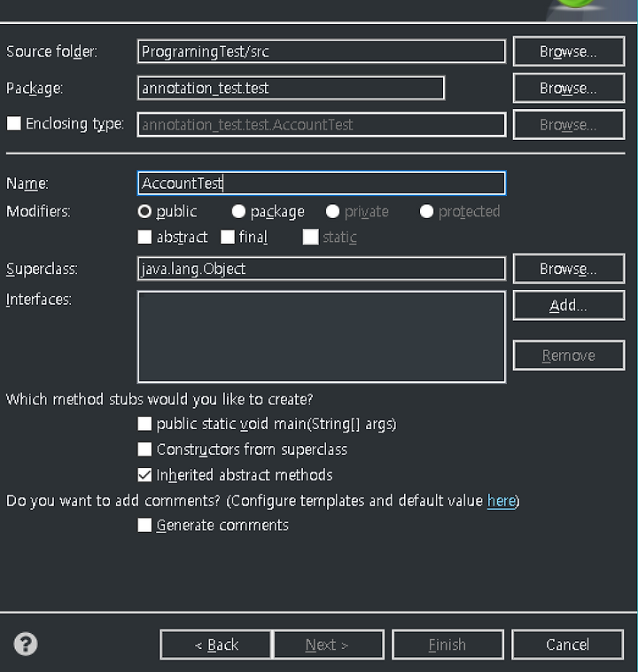This screenshot has width=638, height=672.
Task: Click the Browse button beside Enclosing type
Action: pos(569,125)
